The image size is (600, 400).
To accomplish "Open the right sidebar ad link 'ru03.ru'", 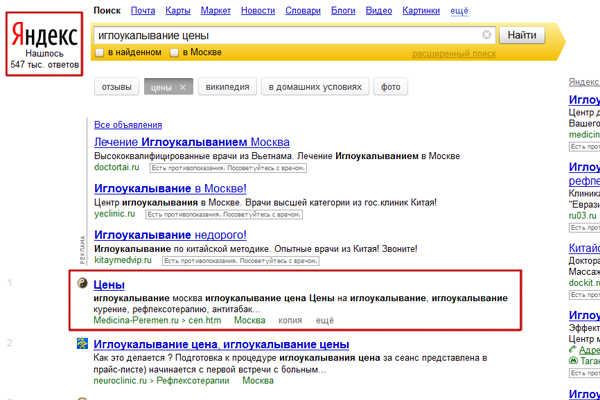I will [582, 216].
